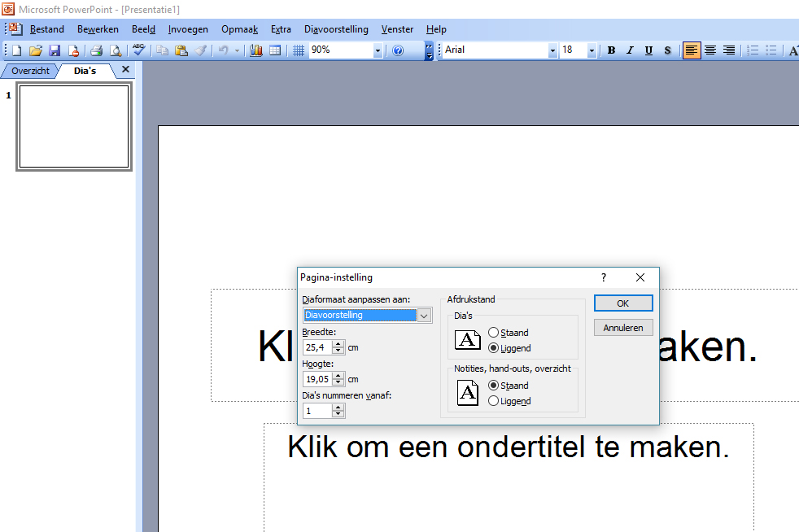
Task: Underline the selected text
Action: [x=648, y=50]
